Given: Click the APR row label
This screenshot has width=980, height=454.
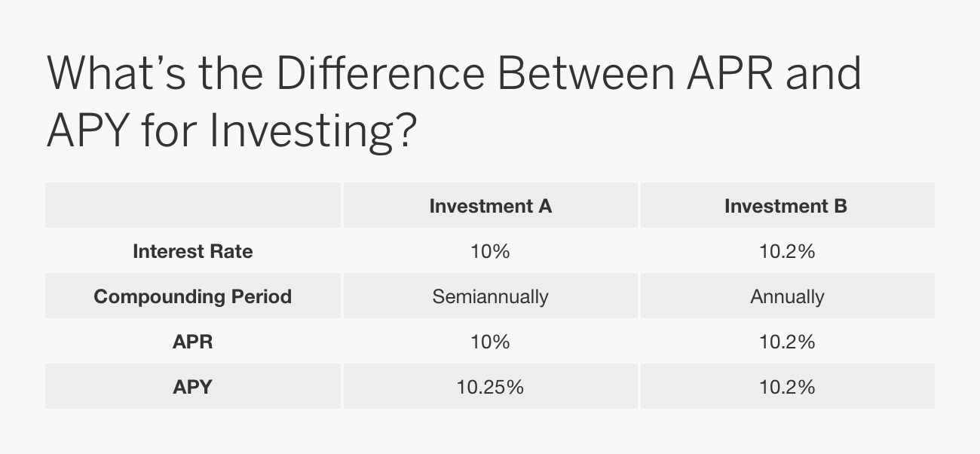Looking at the screenshot, I should [192, 342].
